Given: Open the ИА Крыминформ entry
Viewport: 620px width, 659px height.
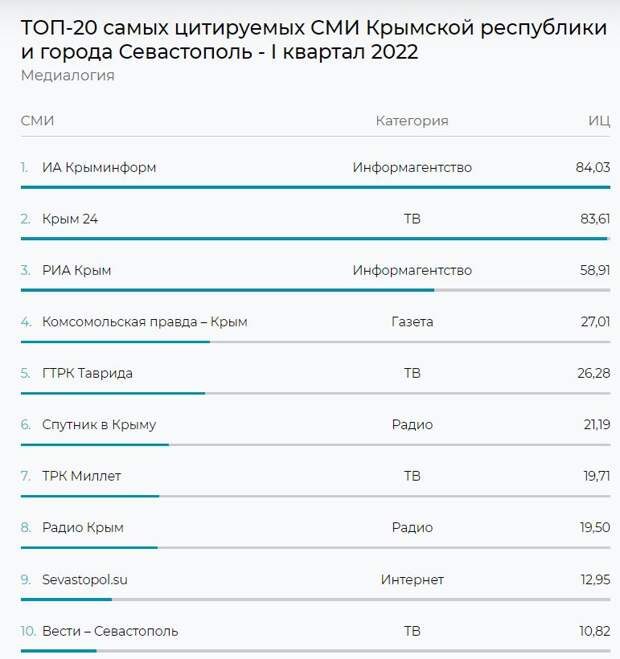Looking at the screenshot, I should coord(99,167).
